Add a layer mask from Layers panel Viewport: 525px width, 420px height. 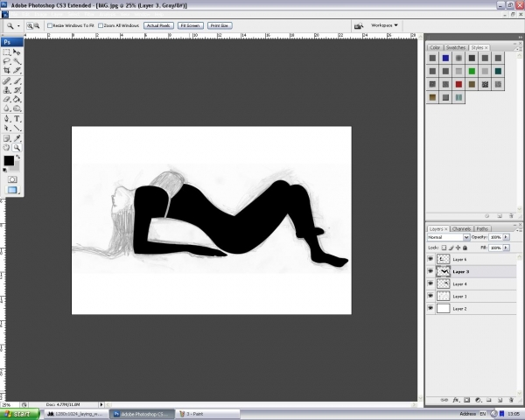[x=466, y=400]
